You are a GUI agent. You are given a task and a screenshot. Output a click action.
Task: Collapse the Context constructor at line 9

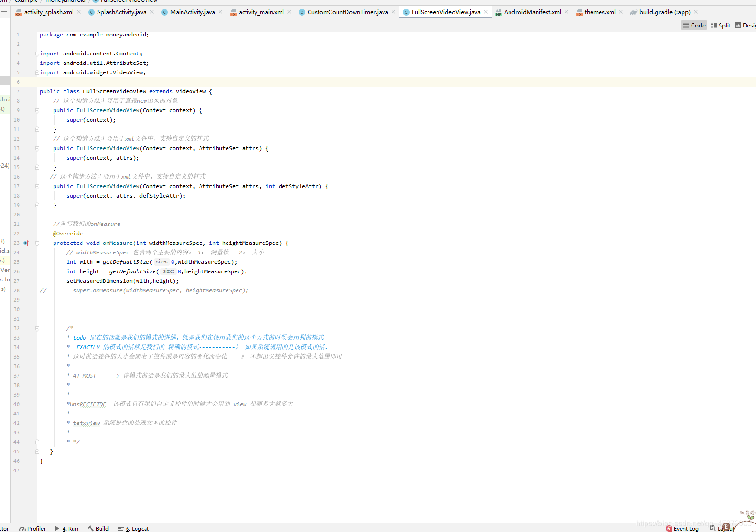(x=37, y=110)
